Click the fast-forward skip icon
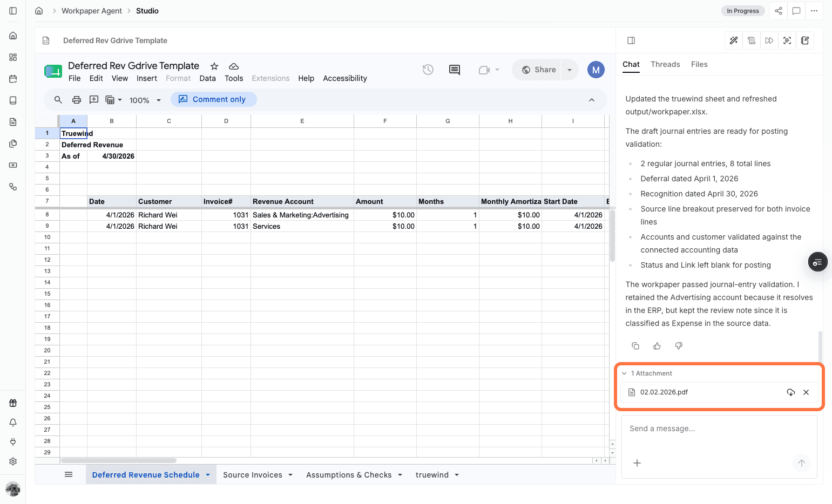This screenshot has height=504, width=832. 769,40
